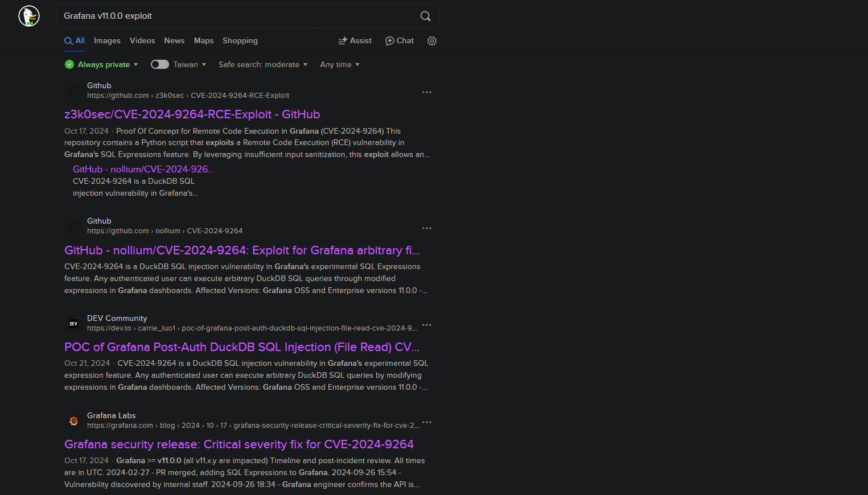Switch to the News tab

click(174, 41)
